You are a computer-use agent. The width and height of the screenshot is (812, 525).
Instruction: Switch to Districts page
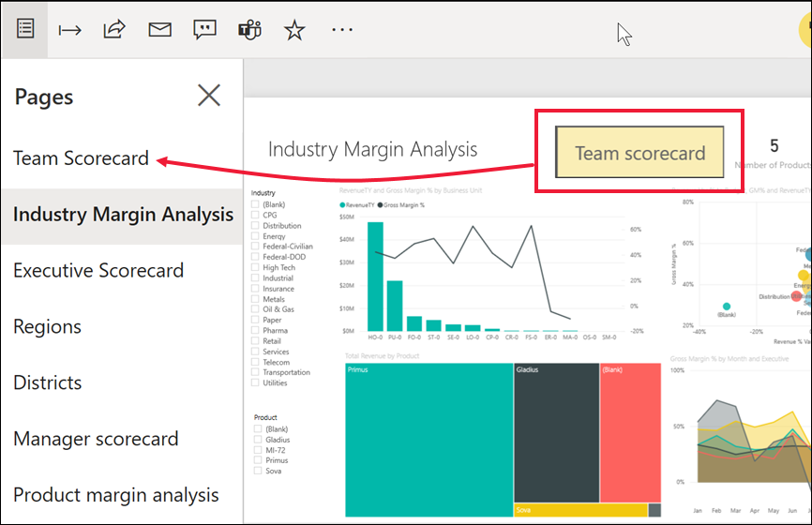[48, 382]
